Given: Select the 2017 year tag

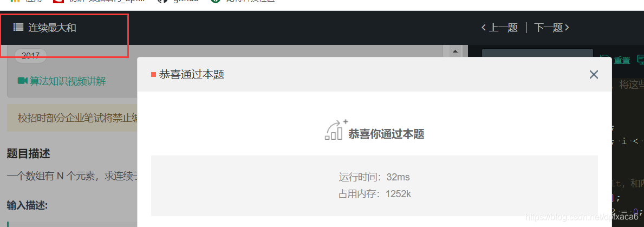Looking at the screenshot, I should tap(30, 55).
